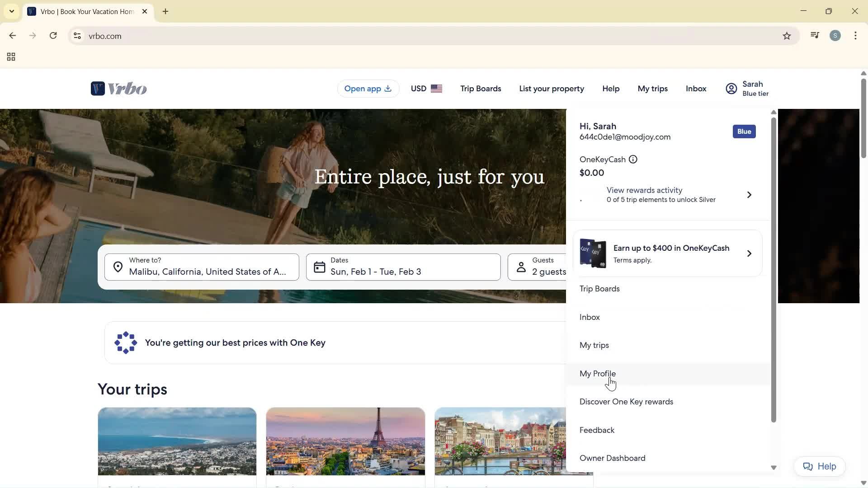Click the calendar icon in Dates field
This screenshot has width=868, height=488.
[x=319, y=267]
